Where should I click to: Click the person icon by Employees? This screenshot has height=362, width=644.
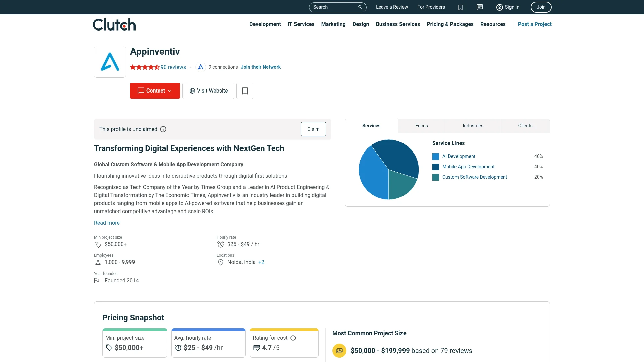click(x=98, y=262)
